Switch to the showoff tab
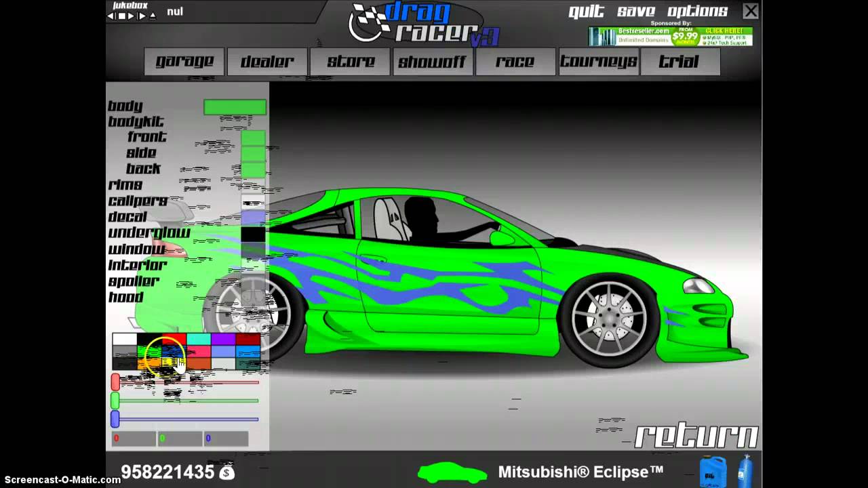 pyautogui.click(x=433, y=62)
